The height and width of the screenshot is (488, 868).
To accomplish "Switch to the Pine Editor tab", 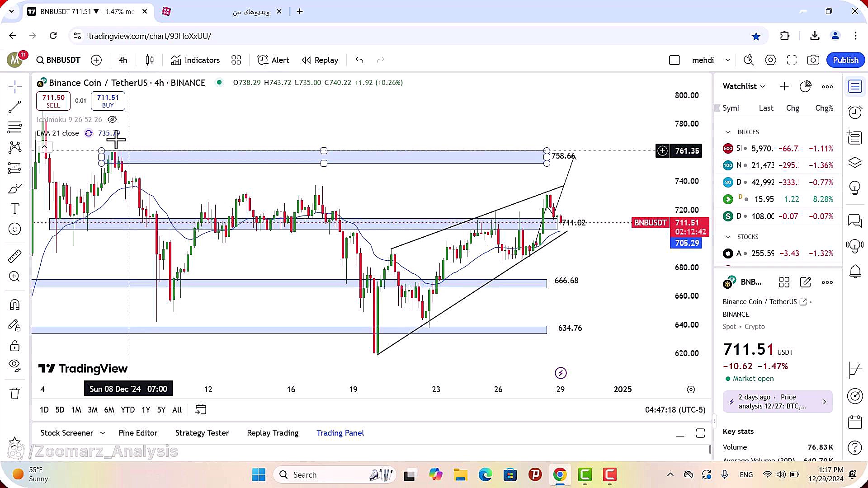I will pyautogui.click(x=138, y=433).
